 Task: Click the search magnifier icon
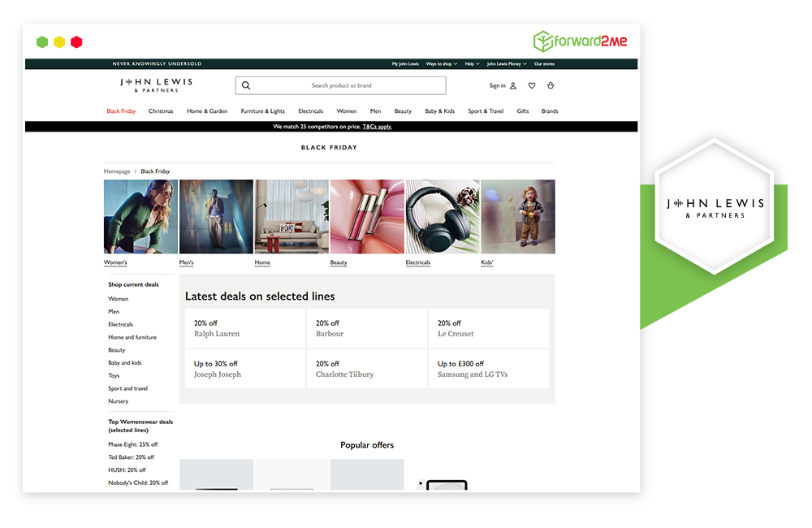[246, 85]
